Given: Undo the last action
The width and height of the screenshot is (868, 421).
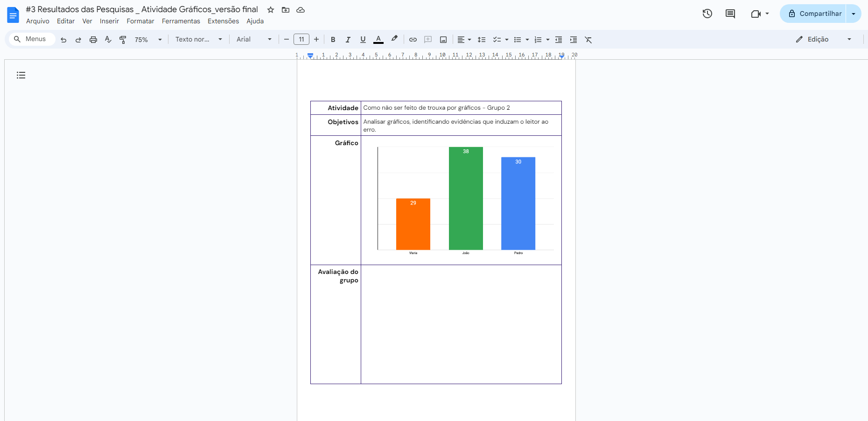Looking at the screenshot, I should pyautogui.click(x=63, y=40).
